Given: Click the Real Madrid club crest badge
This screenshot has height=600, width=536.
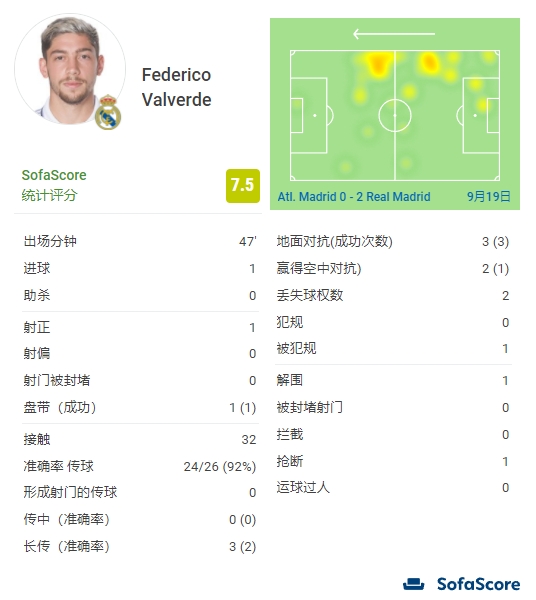Looking at the screenshot, I should (x=108, y=112).
